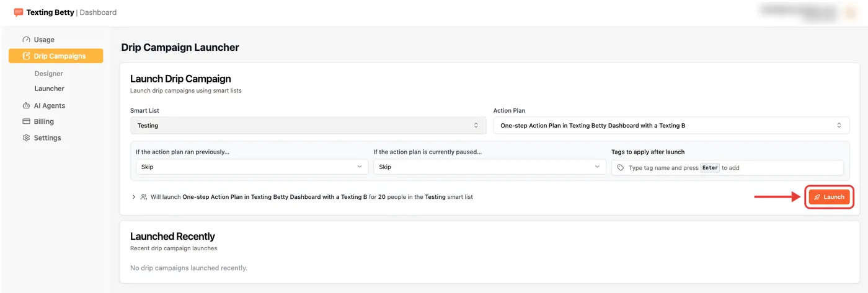
Task: Click the people icon in launch summary
Action: point(144,197)
